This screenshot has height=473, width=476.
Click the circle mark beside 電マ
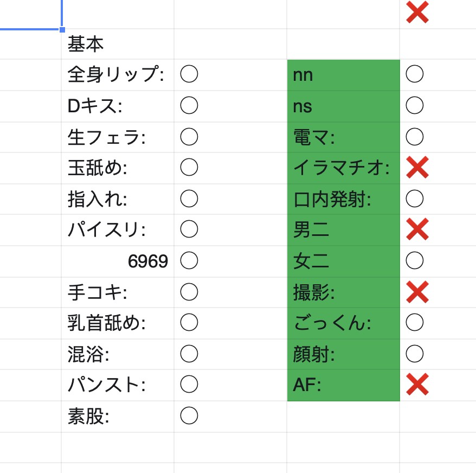414,137
